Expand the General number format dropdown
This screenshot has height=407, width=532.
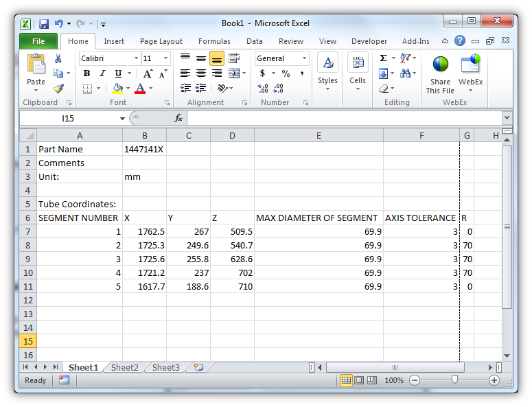click(x=304, y=58)
